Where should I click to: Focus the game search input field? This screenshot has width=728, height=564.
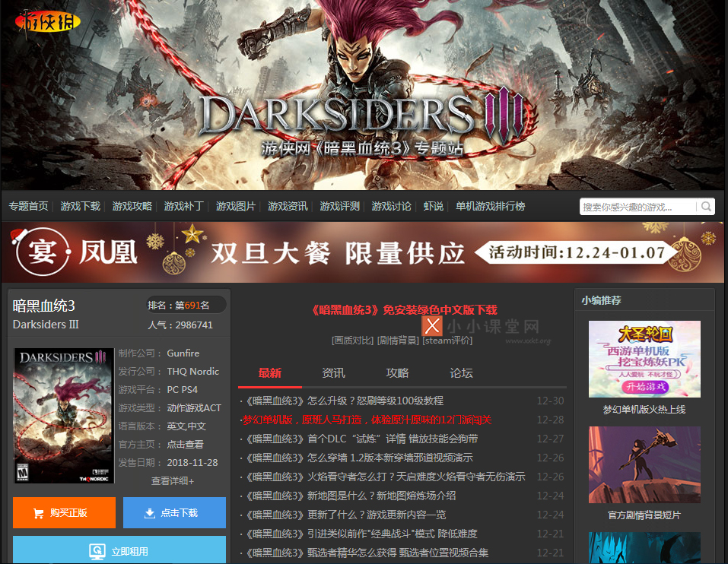pos(638,207)
